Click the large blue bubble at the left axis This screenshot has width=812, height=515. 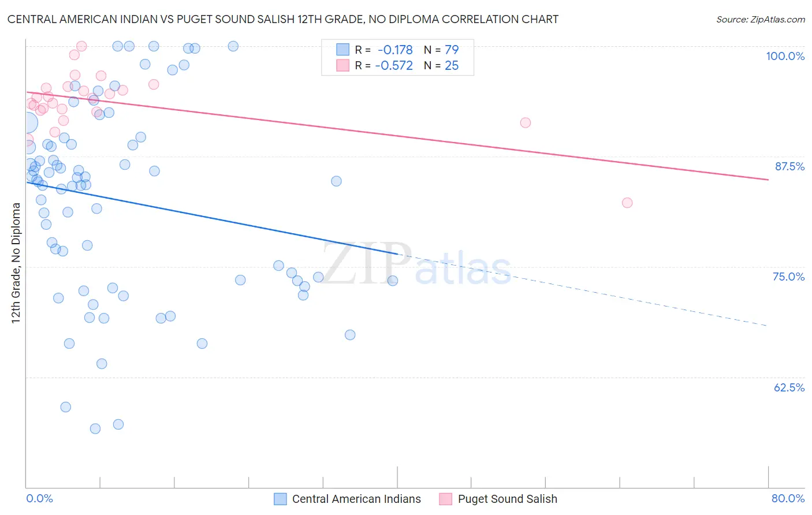point(27,122)
